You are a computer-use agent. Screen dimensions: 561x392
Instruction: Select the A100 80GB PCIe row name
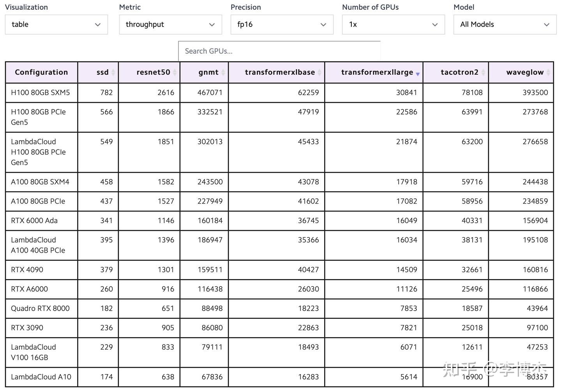tap(38, 201)
